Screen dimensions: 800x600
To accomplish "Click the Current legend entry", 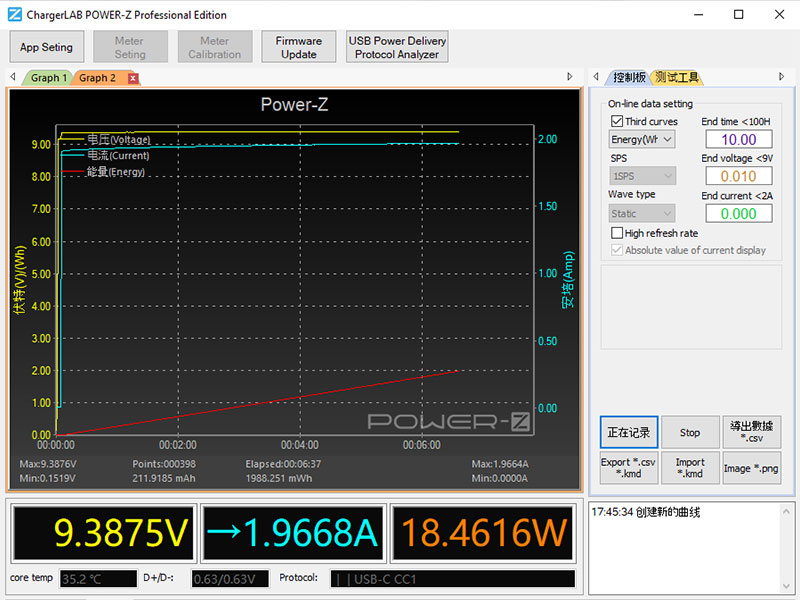I will [x=117, y=155].
